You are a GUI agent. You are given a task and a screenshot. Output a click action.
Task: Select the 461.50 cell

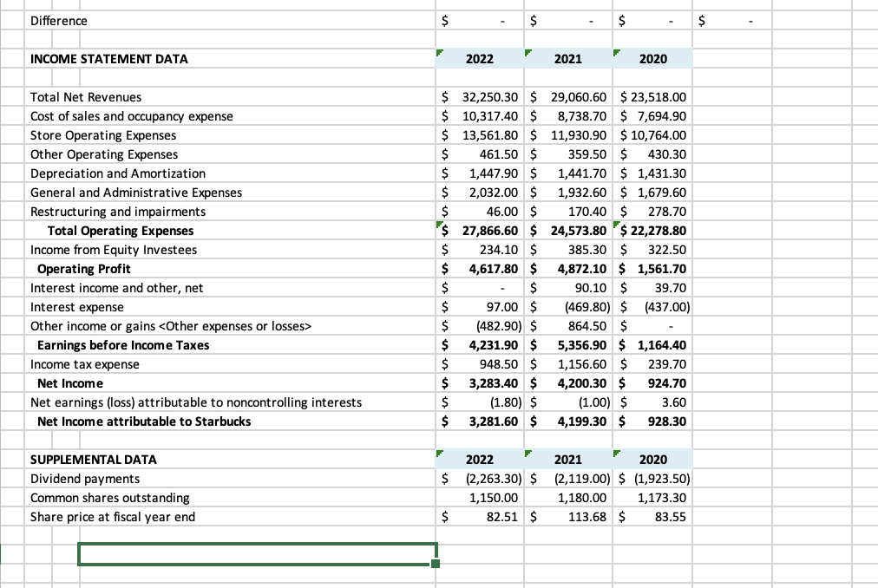coord(480,154)
